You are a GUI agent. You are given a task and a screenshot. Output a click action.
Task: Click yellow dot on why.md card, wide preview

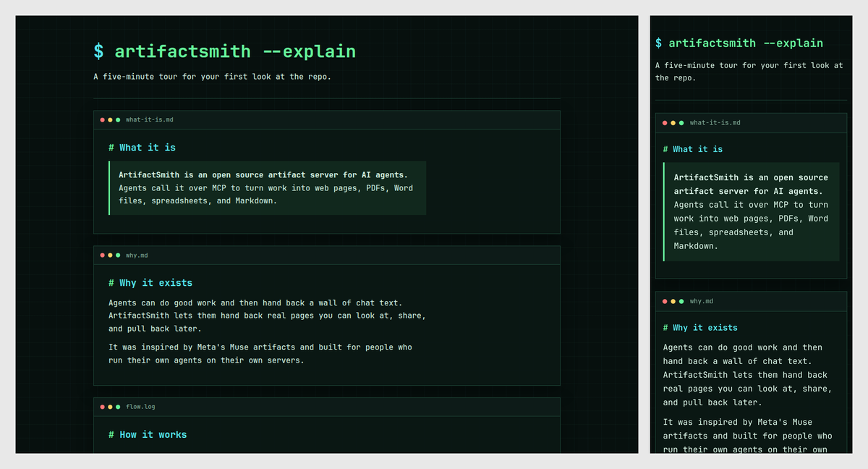pos(110,255)
